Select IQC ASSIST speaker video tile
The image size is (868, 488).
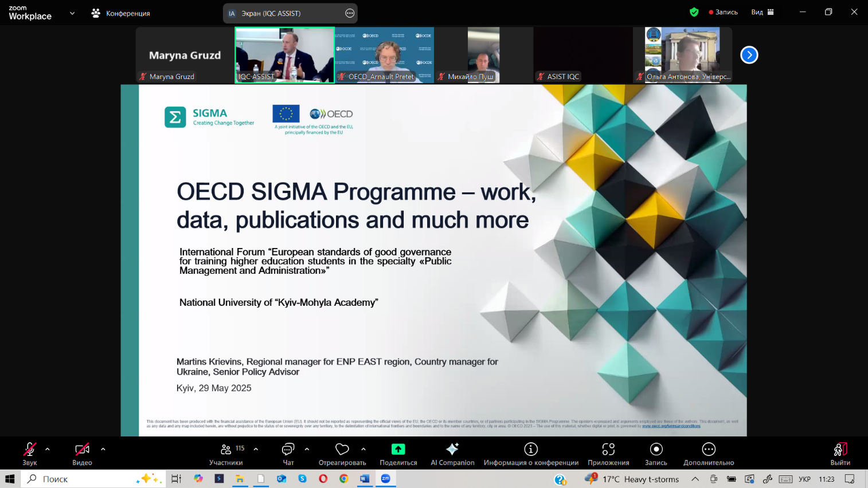pyautogui.click(x=284, y=55)
